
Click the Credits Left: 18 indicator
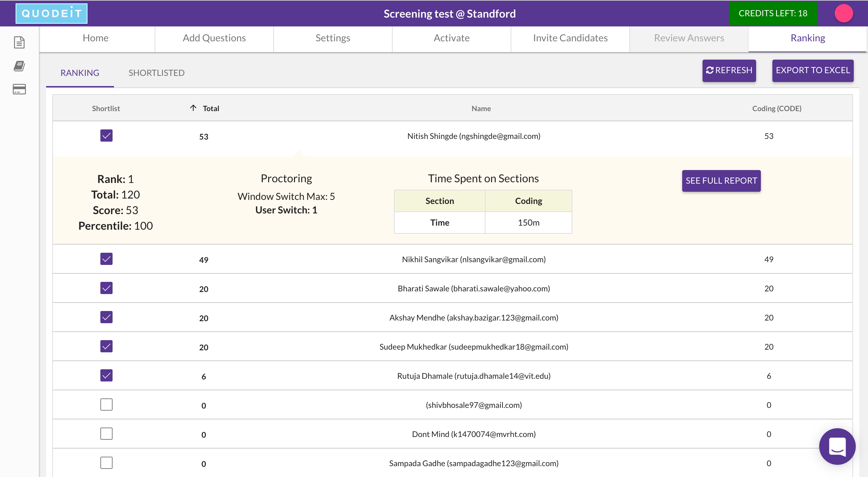coord(773,14)
